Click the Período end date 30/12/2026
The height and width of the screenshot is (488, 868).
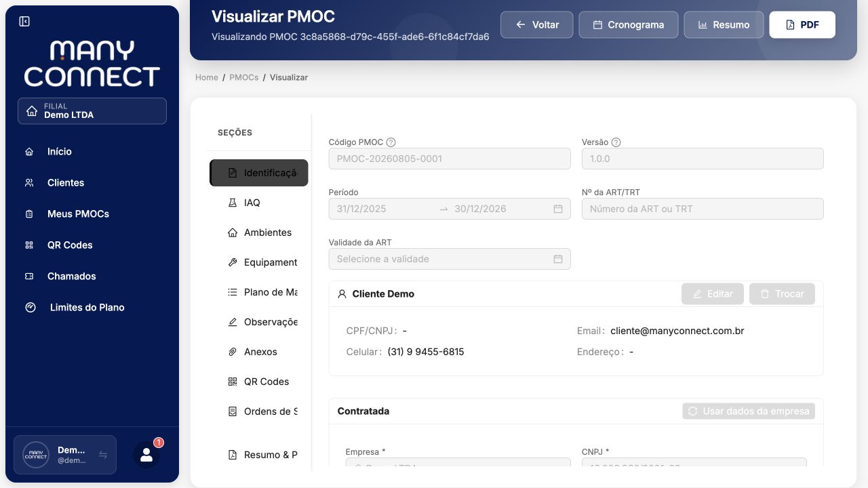pos(480,209)
